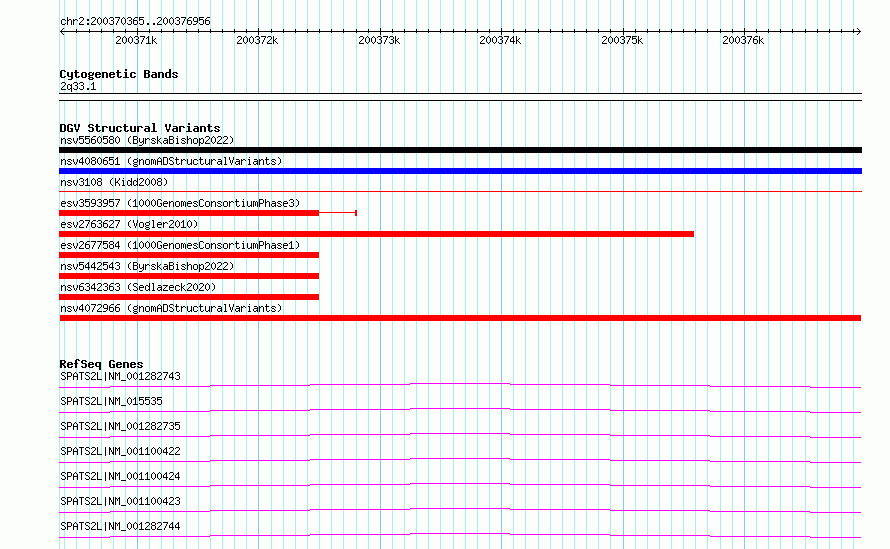Click the 200372k ruler label
This screenshot has width=890, height=549.
[257, 40]
